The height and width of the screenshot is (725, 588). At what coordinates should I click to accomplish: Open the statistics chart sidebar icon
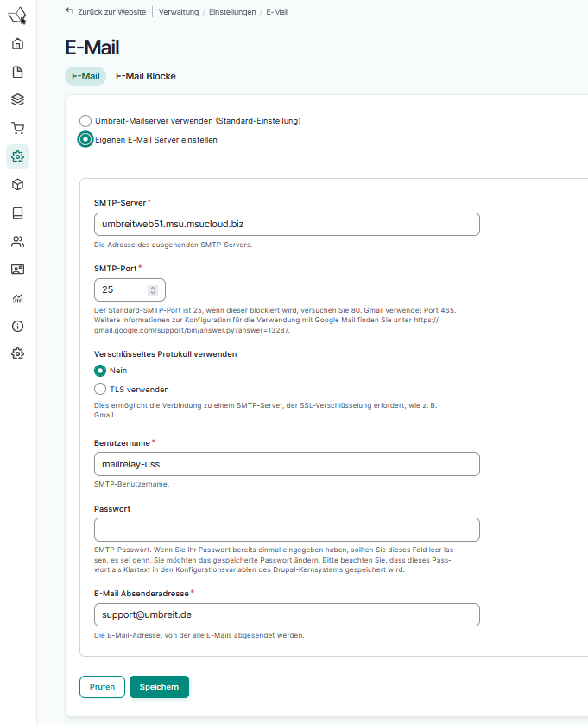click(17, 297)
